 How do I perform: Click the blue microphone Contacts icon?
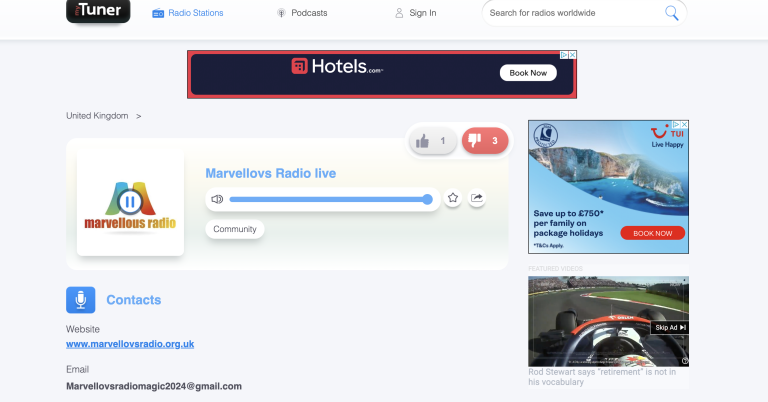click(x=81, y=300)
